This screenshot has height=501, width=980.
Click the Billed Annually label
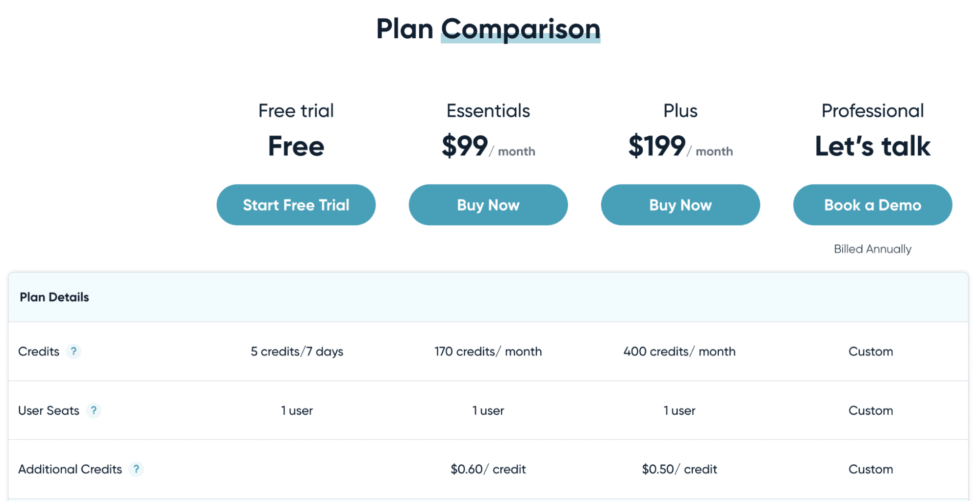tap(872, 249)
